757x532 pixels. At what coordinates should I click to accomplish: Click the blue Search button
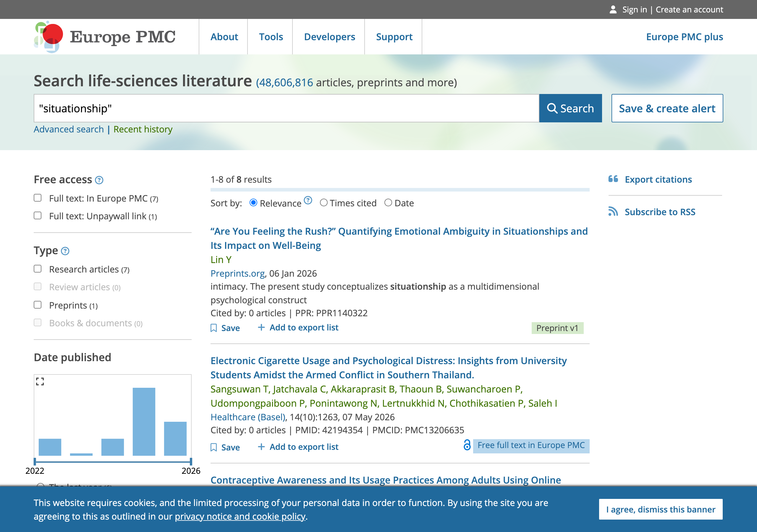coord(570,108)
